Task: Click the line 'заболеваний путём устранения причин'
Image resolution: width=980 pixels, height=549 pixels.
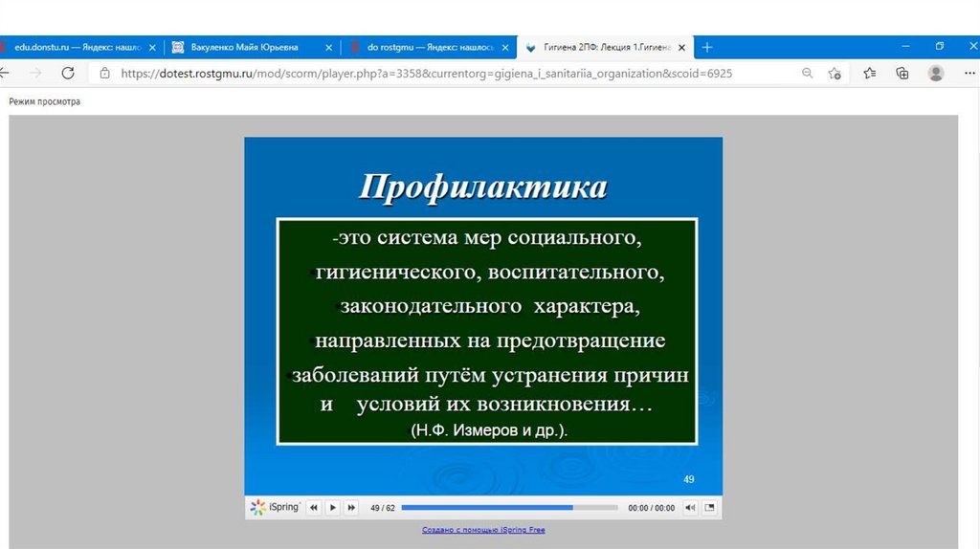Action: tap(489, 375)
